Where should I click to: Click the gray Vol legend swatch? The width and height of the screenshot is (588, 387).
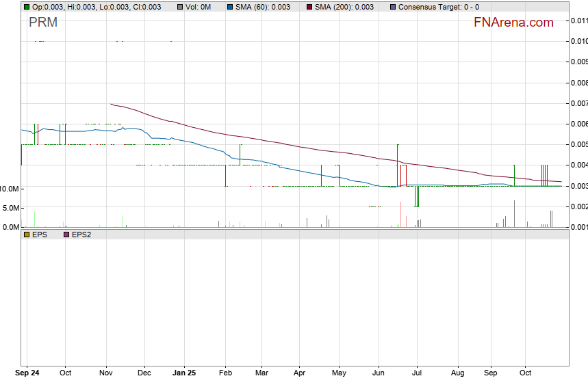point(179,7)
